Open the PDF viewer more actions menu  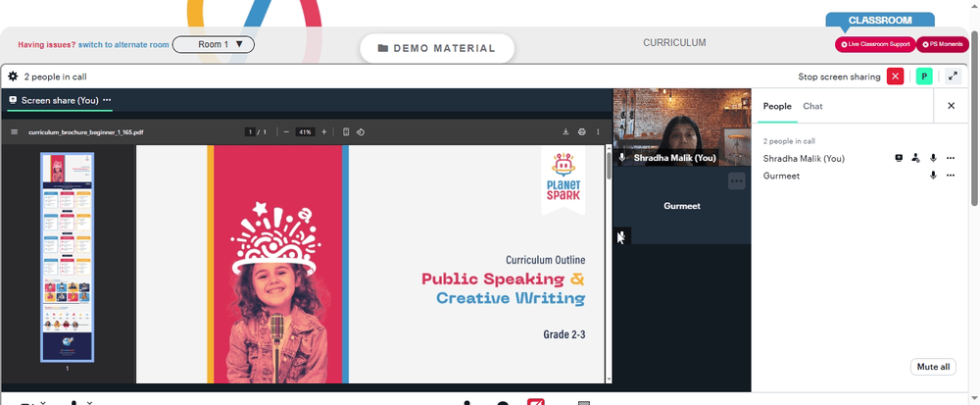pos(598,131)
